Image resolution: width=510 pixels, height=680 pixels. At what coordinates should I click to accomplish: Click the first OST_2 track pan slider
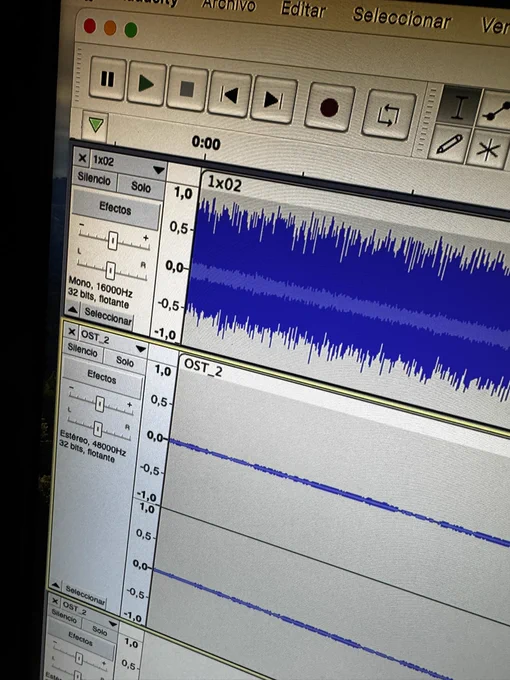coord(98,429)
